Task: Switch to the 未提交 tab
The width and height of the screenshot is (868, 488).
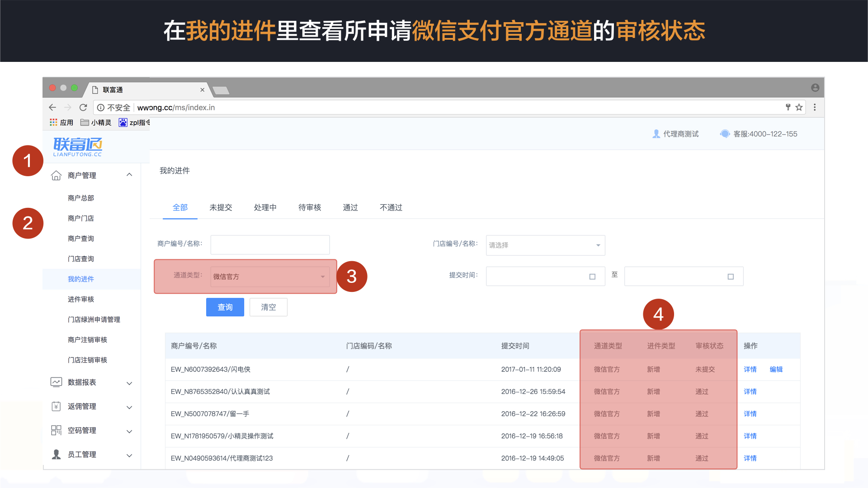Action: (x=221, y=207)
